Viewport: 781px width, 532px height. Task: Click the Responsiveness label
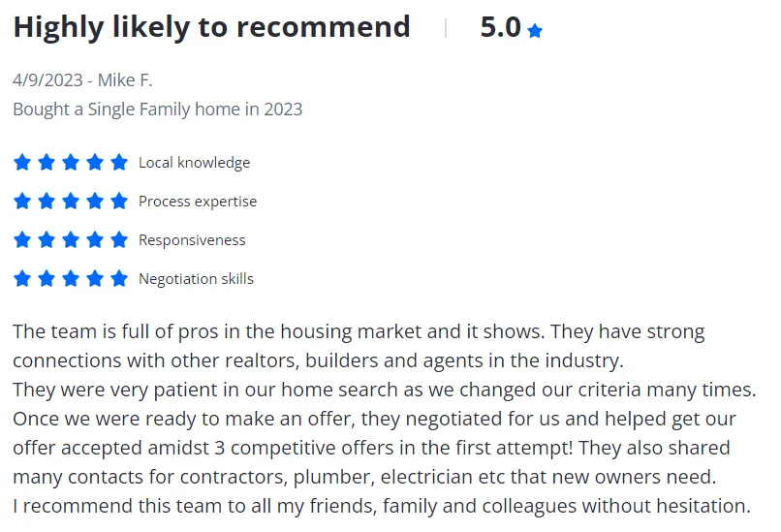pyautogui.click(x=192, y=240)
